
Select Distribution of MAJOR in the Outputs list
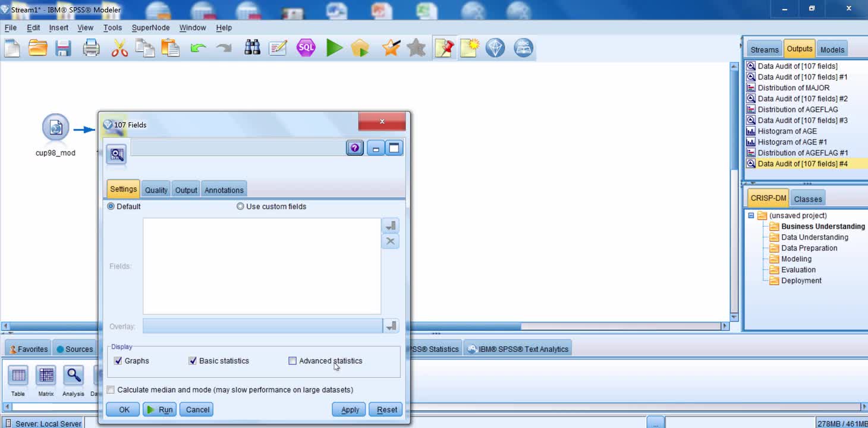coord(793,88)
